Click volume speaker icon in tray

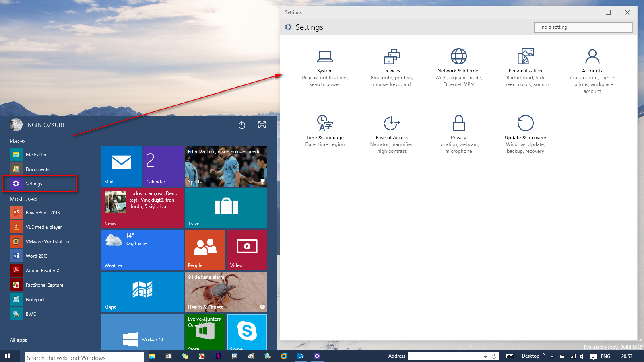(x=582, y=356)
